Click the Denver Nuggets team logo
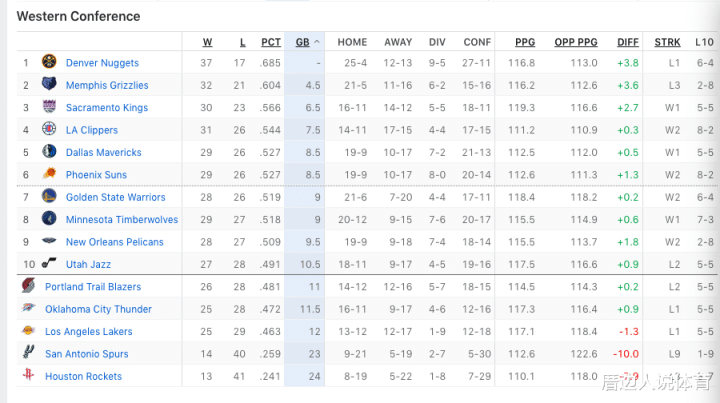 tap(49, 61)
